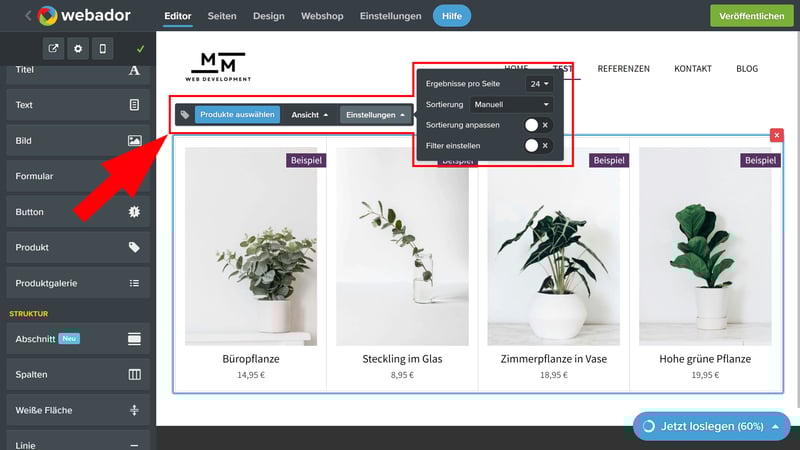This screenshot has height=450, width=800.
Task: Click the Zimmerpflanze in Vase title
Action: click(x=554, y=359)
